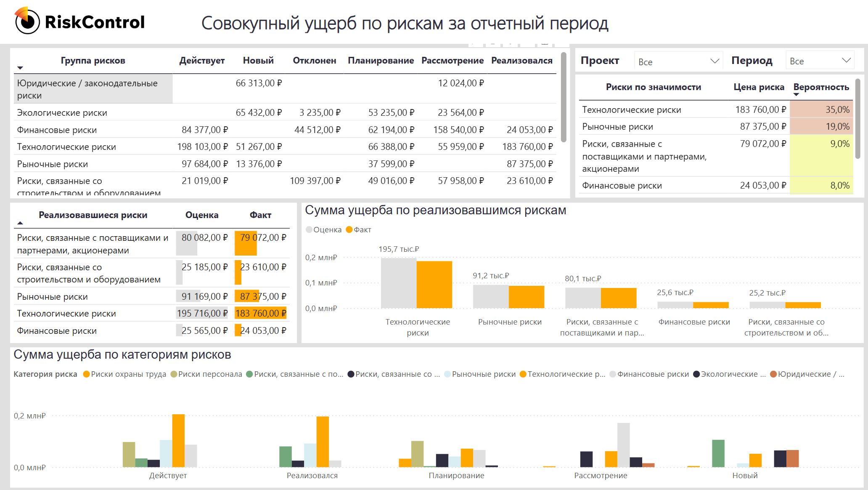The height and width of the screenshot is (490, 868).
Task: Select Рыночные риски legend entry
Action: pyautogui.click(x=483, y=374)
